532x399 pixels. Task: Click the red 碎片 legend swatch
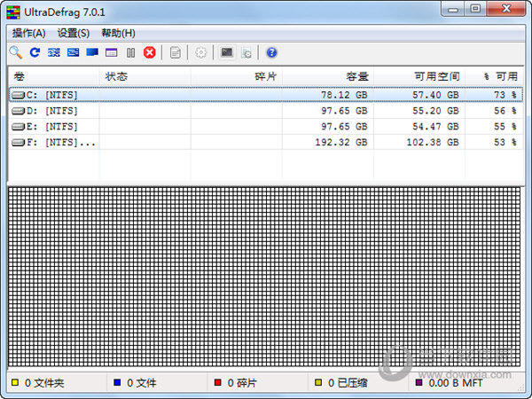(218, 383)
